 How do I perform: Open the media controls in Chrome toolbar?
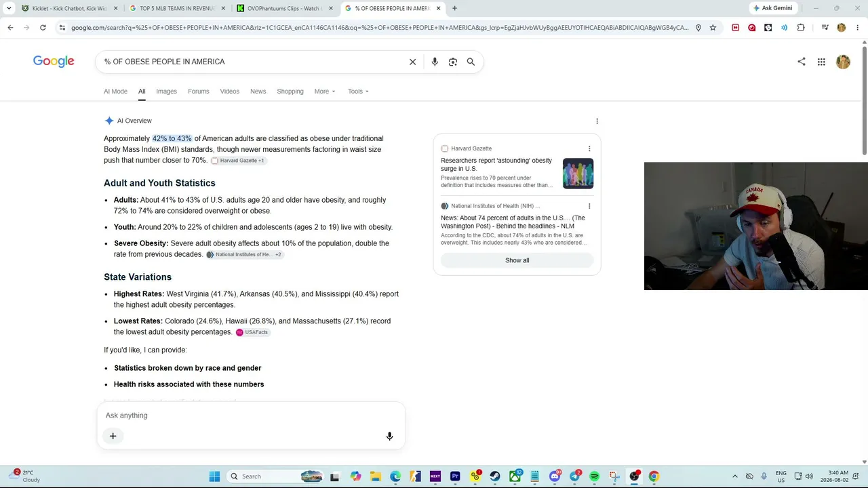(825, 28)
